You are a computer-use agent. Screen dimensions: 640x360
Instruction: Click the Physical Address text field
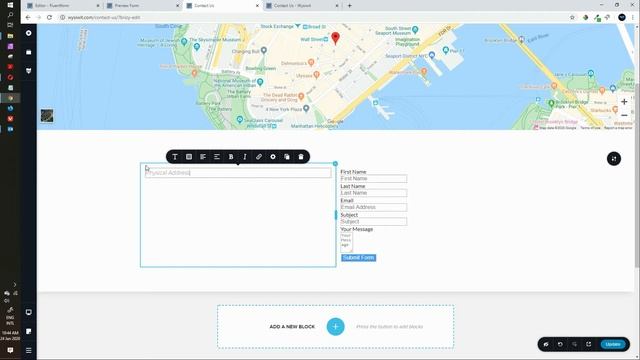[x=238, y=173]
